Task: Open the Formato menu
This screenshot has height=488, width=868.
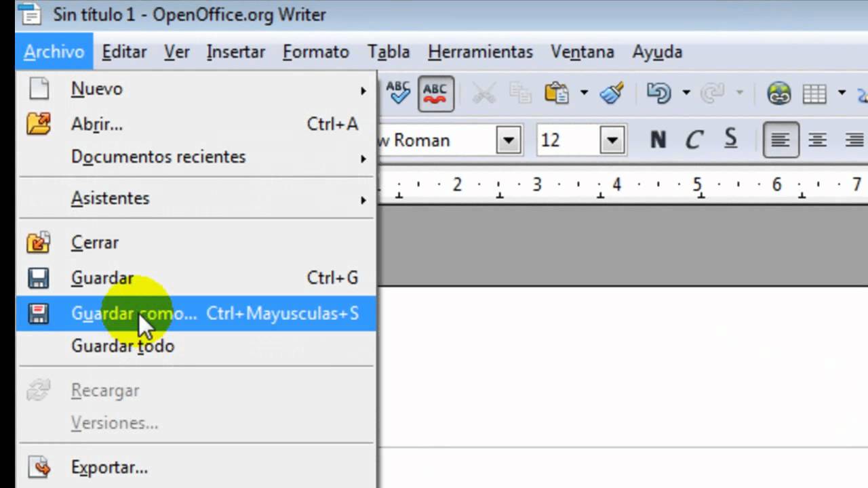Action: click(x=315, y=52)
